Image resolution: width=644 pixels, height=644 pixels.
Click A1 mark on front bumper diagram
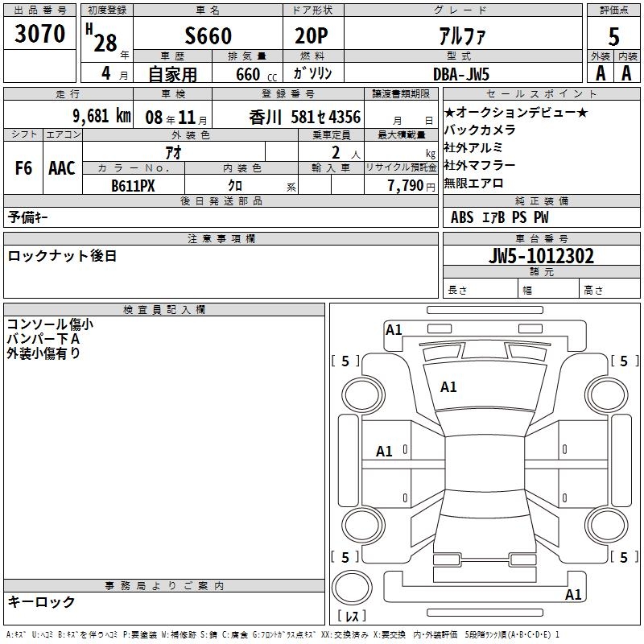pyautogui.click(x=394, y=330)
